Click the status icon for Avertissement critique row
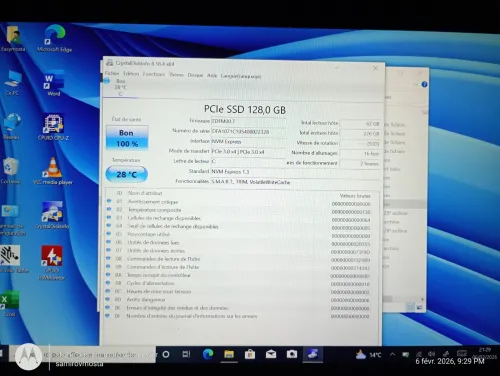Viewport: 500px width, 376px height. point(109,201)
